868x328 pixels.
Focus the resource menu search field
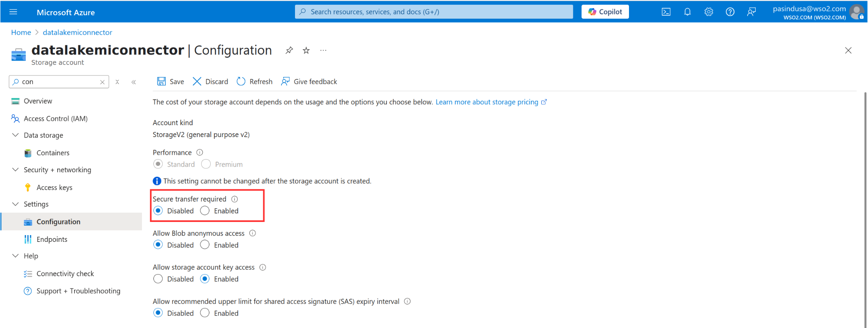(59, 82)
